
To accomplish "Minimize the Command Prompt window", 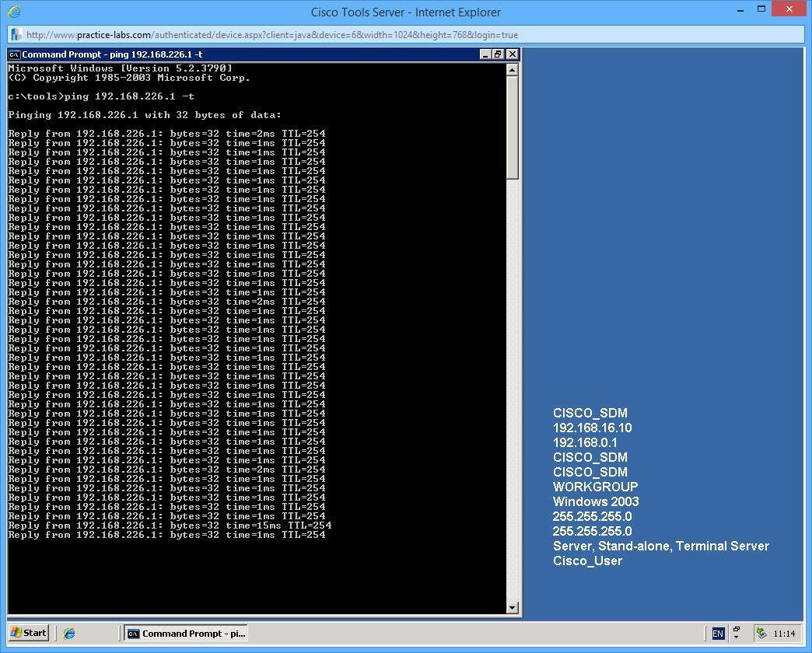I will pyautogui.click(x=485, y=54).
